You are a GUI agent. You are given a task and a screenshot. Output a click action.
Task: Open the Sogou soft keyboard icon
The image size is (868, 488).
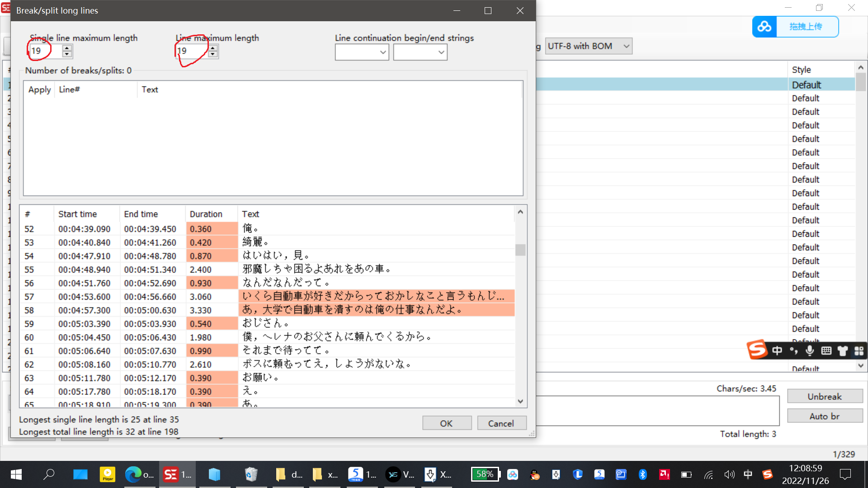click(826, 351)
